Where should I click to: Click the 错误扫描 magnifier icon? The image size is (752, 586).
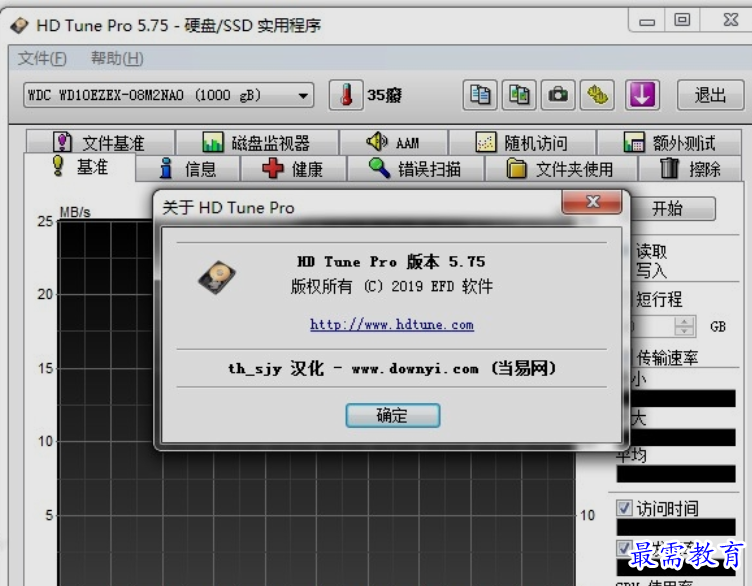point(379,168)
